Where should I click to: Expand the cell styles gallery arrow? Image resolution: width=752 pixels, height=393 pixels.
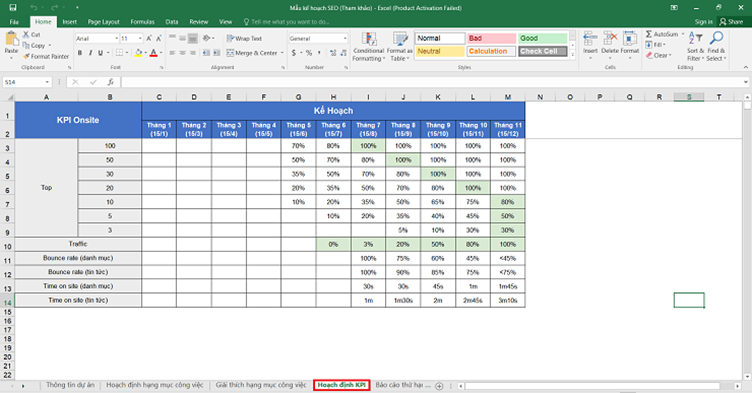[572, 55]
